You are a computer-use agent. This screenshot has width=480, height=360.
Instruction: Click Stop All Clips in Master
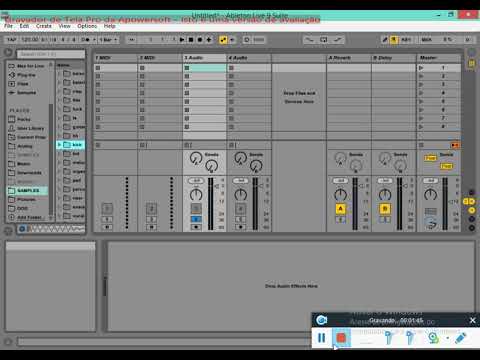[x=421, y=145]
